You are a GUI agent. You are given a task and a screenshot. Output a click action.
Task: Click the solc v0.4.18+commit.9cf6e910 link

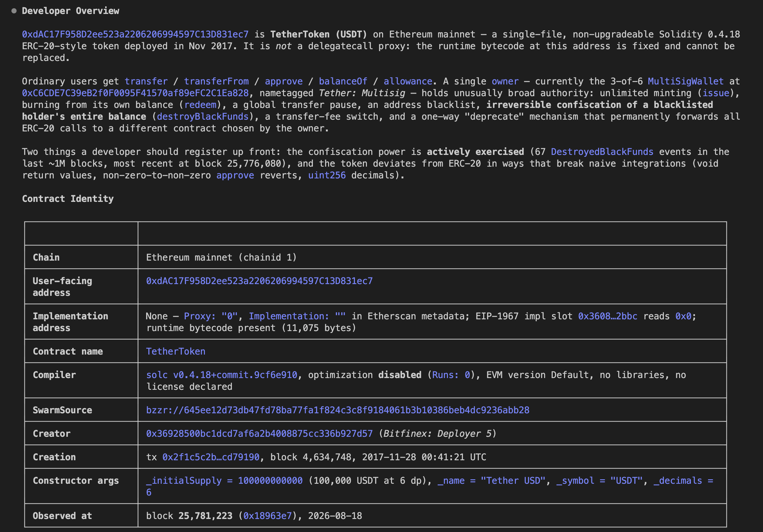pyautogui.click(x=222, y=375)
